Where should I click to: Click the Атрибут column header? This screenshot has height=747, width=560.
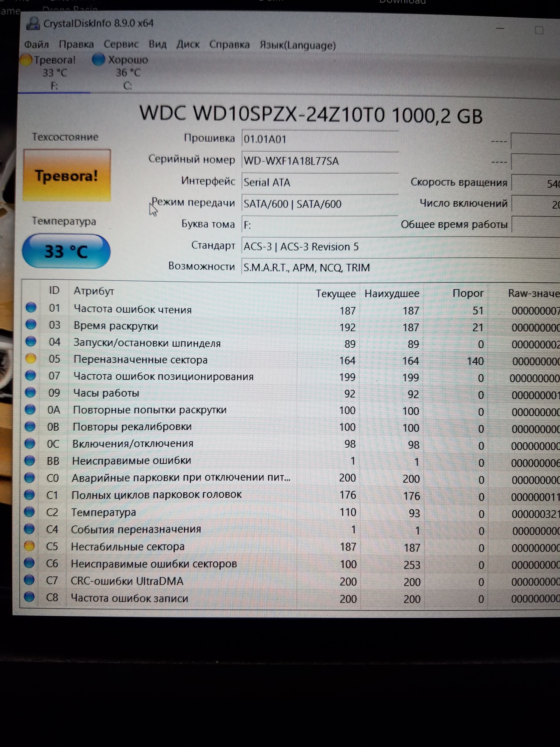(x=94, y=291)
